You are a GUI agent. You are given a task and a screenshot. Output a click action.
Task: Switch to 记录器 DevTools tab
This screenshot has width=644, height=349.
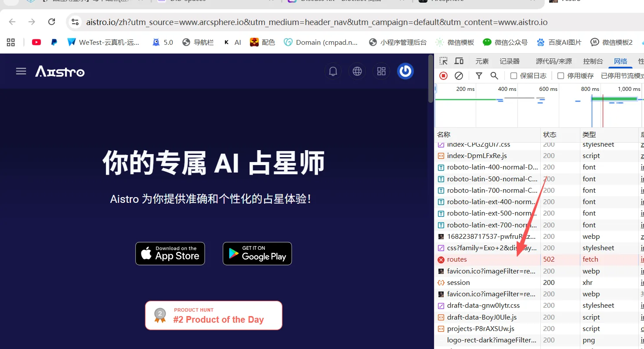pos(510,61)
